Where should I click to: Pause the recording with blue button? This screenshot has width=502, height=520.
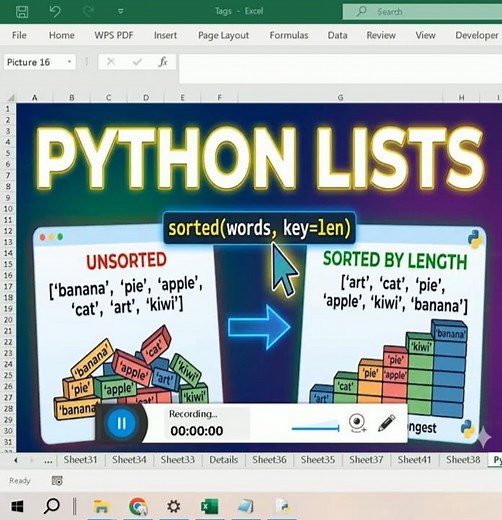121,423
